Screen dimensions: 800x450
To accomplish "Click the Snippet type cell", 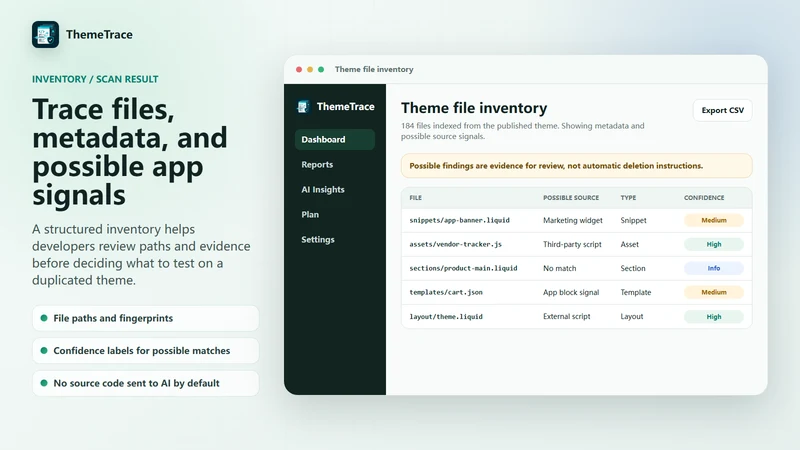I will [x=633, y=220].
